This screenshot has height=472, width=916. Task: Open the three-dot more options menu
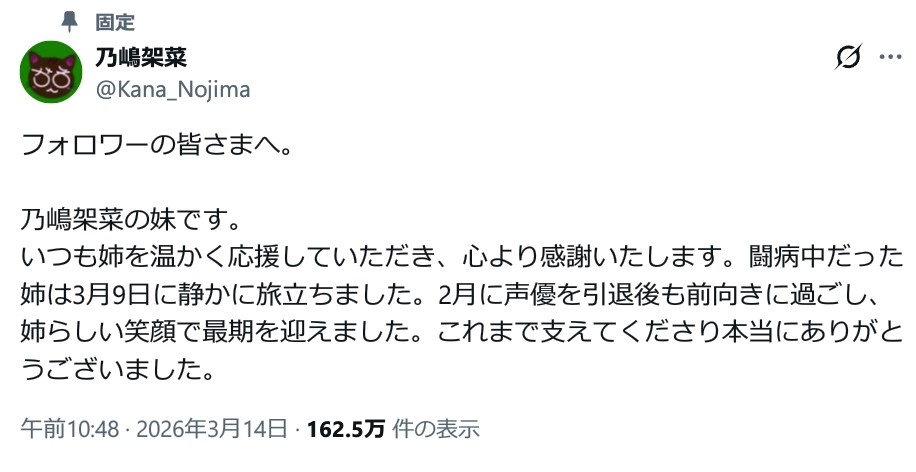pyautogui.click(x=889, y=58)
